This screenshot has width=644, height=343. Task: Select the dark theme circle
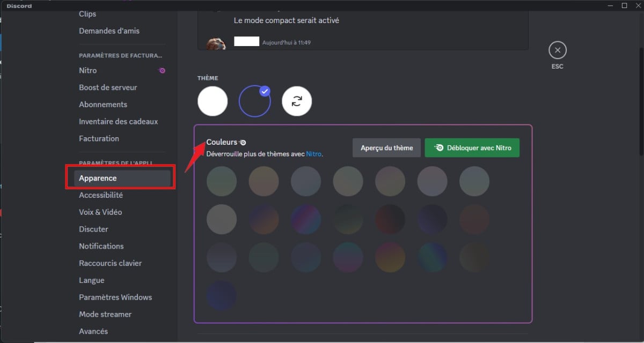pos(254,101)
